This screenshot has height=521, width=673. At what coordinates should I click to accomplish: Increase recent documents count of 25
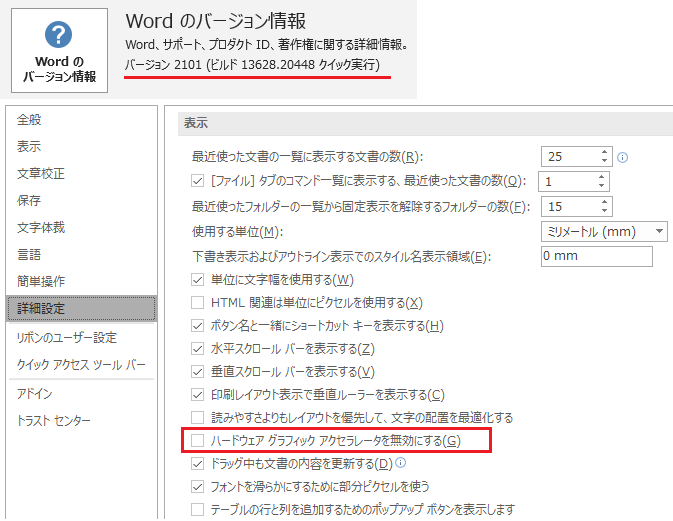point(604,152)
